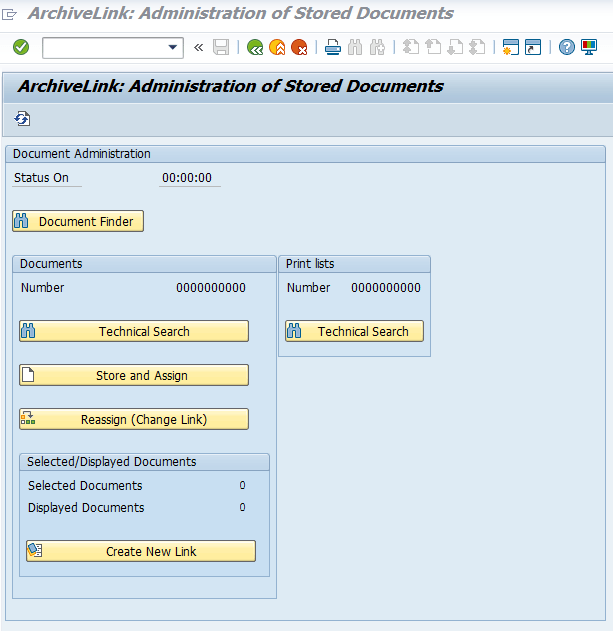613x631 pixels.
Task: Click the Generate Shortcut icon
Action: click(533, 47)
